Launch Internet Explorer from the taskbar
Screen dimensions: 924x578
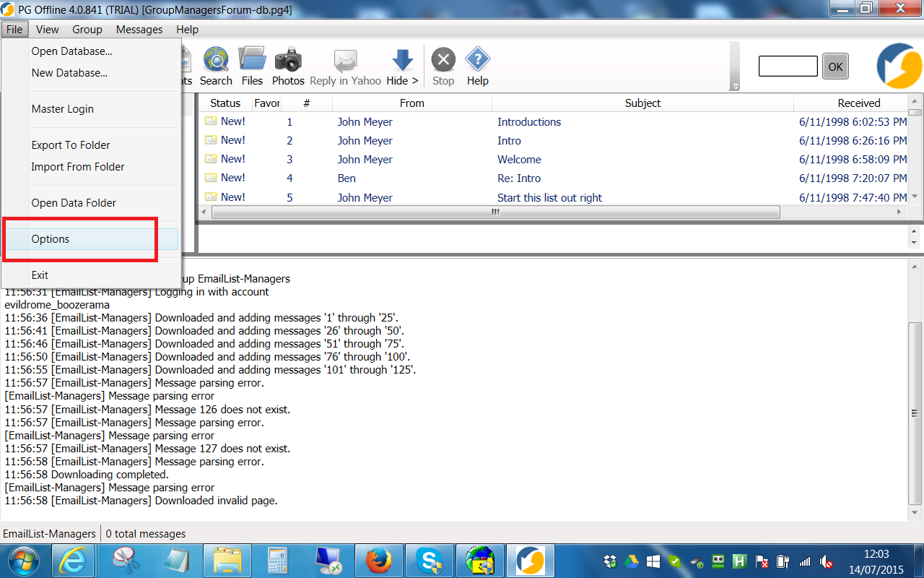(74, 561)
